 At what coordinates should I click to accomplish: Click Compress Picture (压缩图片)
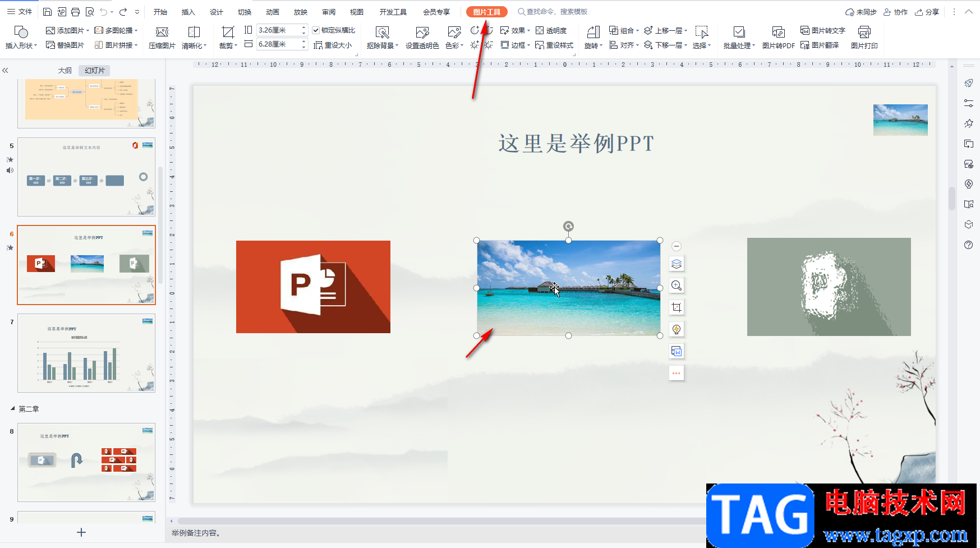[x=162, y=37]
